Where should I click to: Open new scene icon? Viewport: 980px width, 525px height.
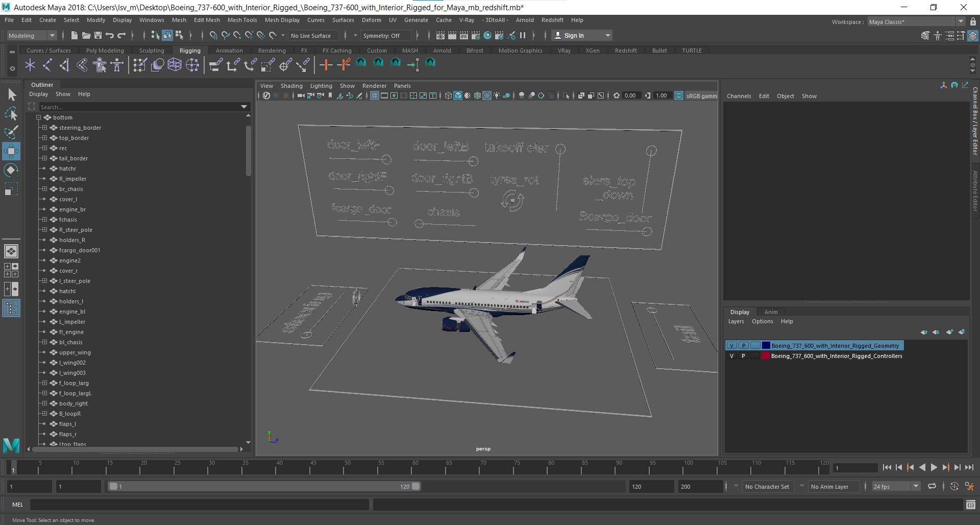[x=74, y=35]
